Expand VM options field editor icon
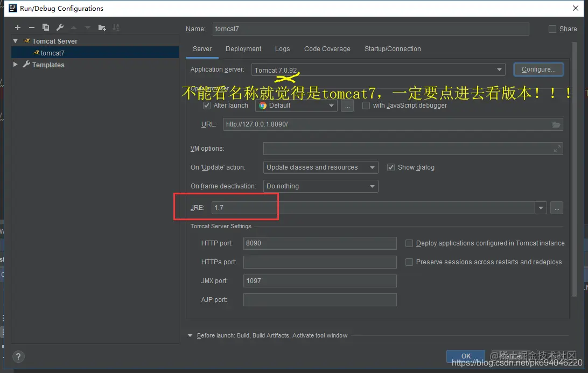588x373 pixels. coord(557,149)
